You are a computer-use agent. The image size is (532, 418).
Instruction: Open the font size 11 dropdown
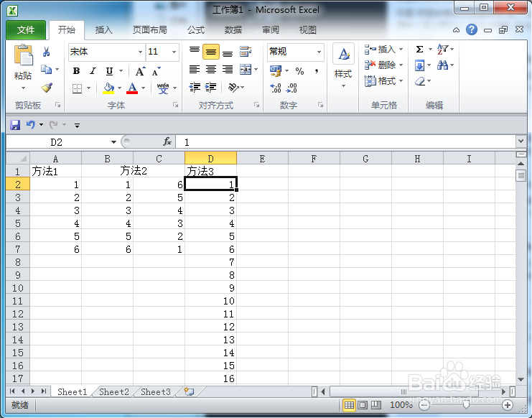174,52
